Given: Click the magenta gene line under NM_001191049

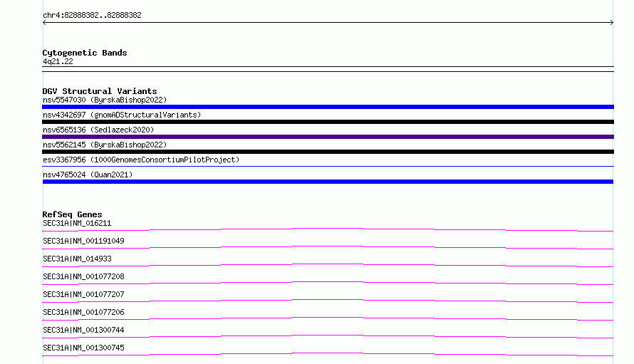Looking at the screenshot, I should (x=328, y=247).
